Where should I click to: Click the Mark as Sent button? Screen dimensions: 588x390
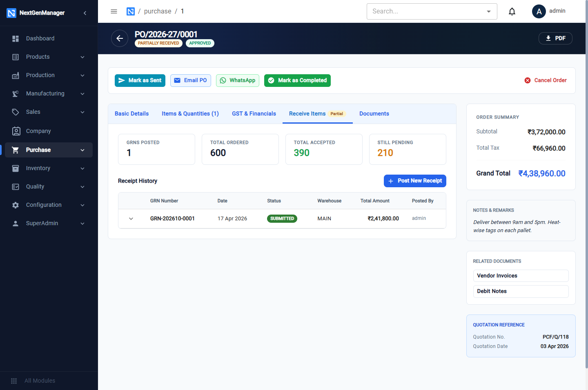pos(140,80)
